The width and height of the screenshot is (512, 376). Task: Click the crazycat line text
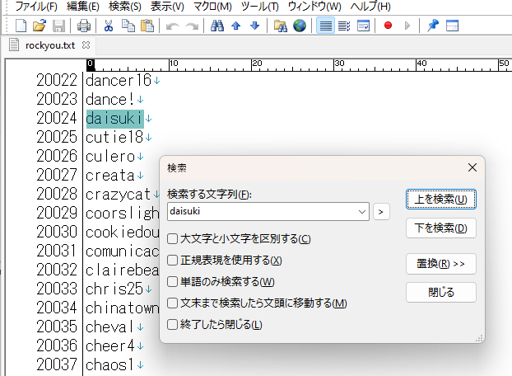[x=118, y=194]
